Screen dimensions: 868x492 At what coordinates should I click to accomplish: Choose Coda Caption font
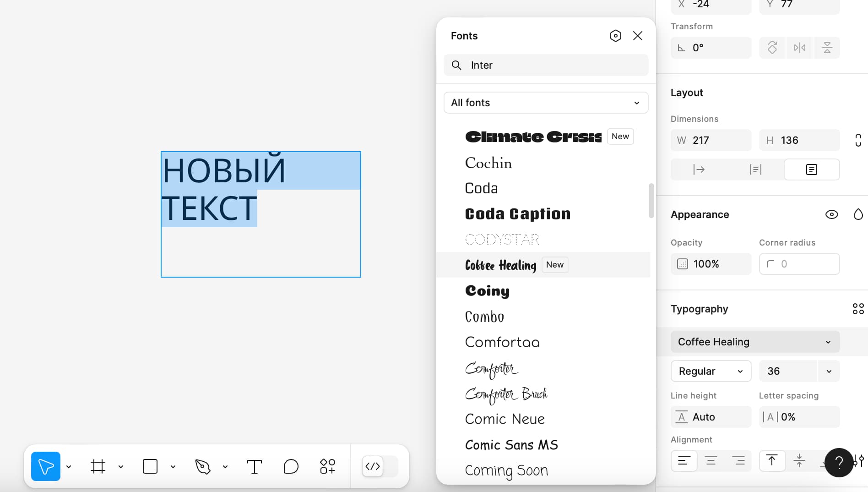[x=543, y=214]
